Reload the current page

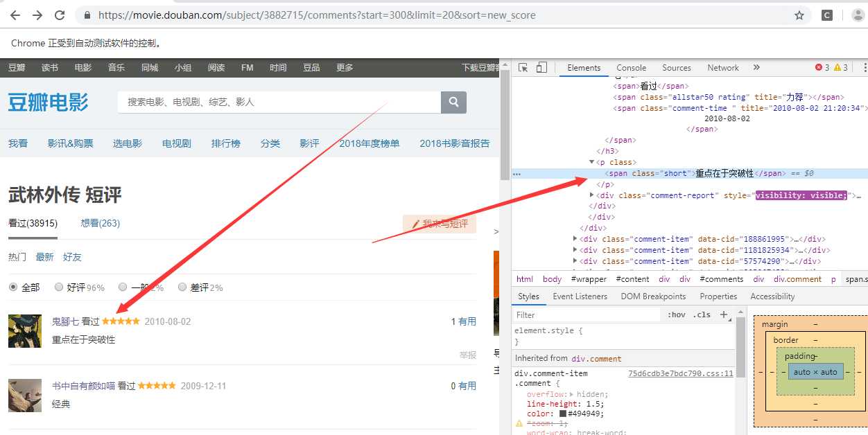60,15
